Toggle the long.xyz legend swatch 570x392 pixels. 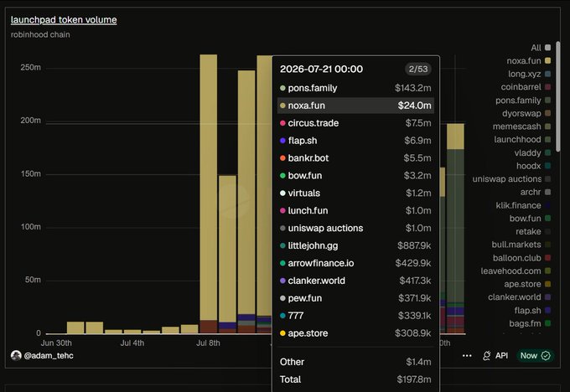point(547,74)
